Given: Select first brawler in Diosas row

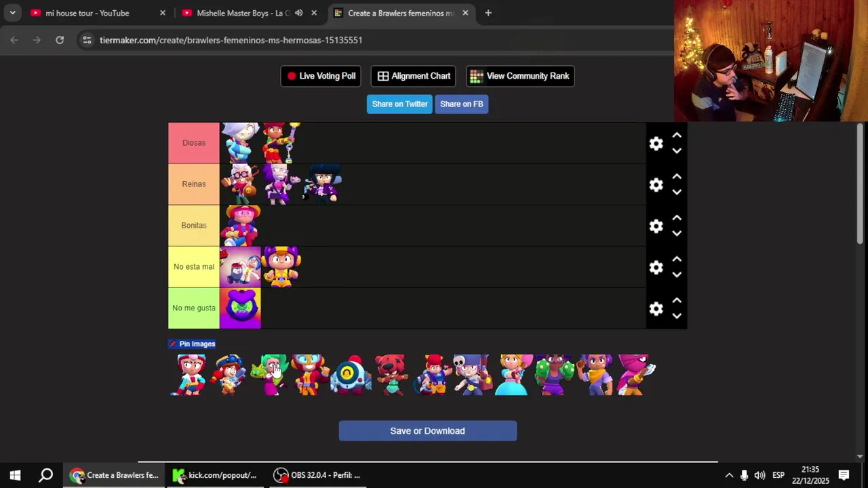Looking at the screenshot, I should point(240,143).
